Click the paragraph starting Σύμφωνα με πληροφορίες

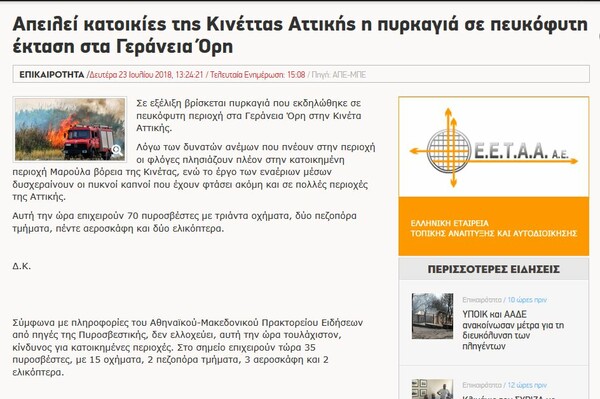click(x=188, y=347)
